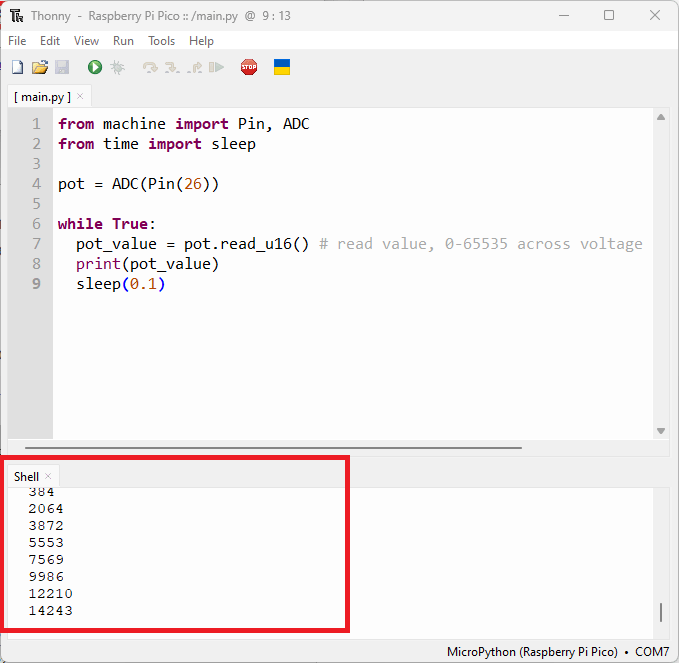Run the current script with green play
The width and height of the screenshot is (679, 663).
(94, 67)
